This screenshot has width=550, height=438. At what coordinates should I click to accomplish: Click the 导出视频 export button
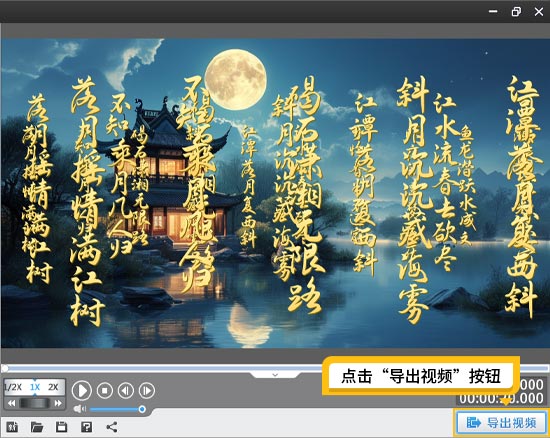(x=502, y=423)
